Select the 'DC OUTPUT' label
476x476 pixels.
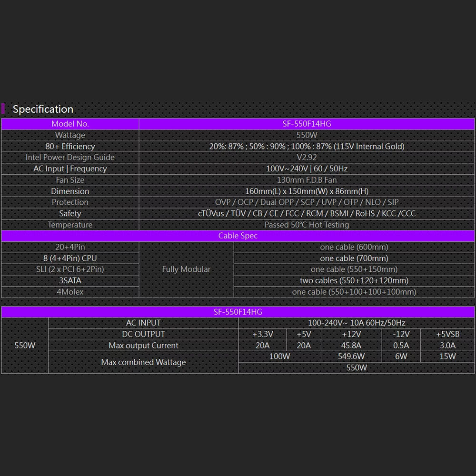(143, 334)
